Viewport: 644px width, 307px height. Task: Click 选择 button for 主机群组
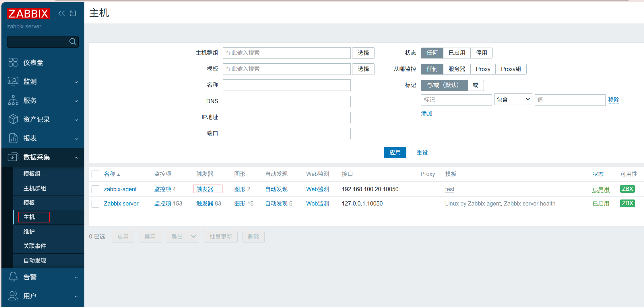[x=363, y=53]
